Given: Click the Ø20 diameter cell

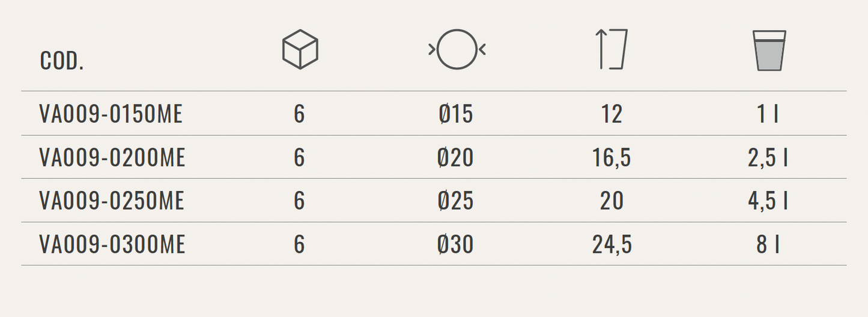Looking at the screenshot, I should pos(456,157).
